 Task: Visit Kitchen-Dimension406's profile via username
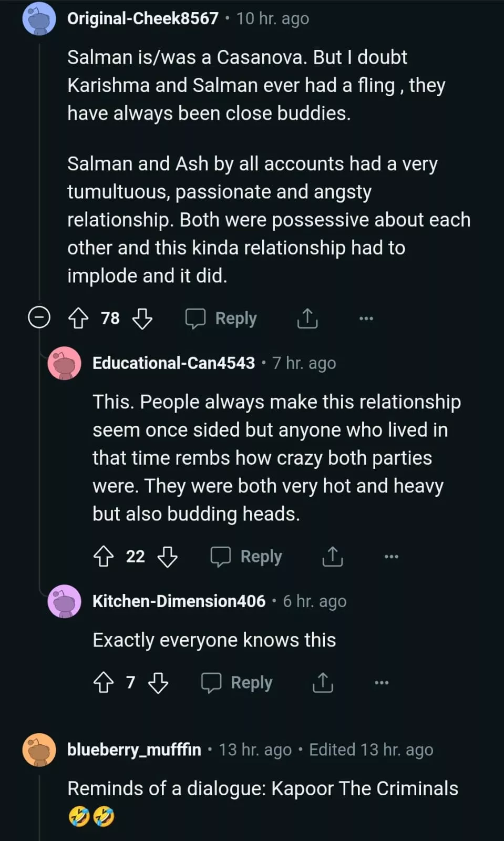[x=179, y=601]
